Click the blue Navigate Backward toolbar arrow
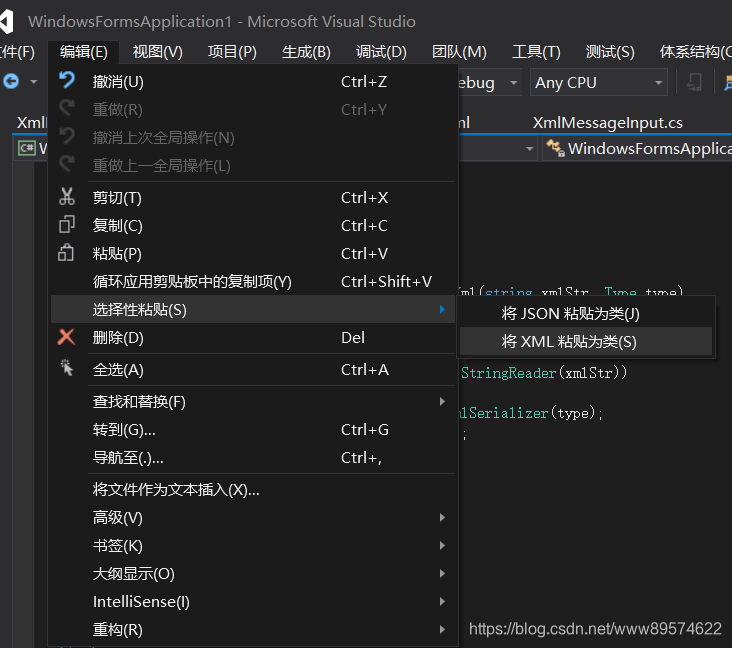Screen dimensions: 732x648 point(11,82)
